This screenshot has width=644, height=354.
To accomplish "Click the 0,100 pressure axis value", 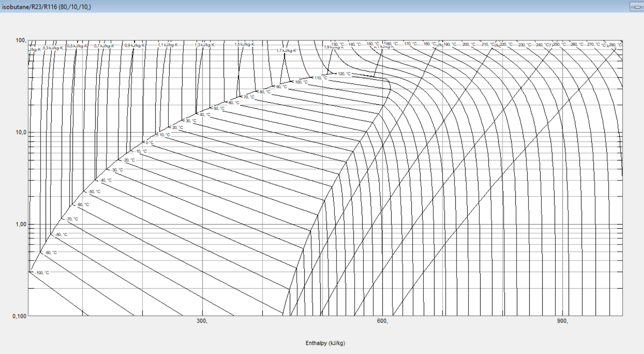I will click(19, 316).
